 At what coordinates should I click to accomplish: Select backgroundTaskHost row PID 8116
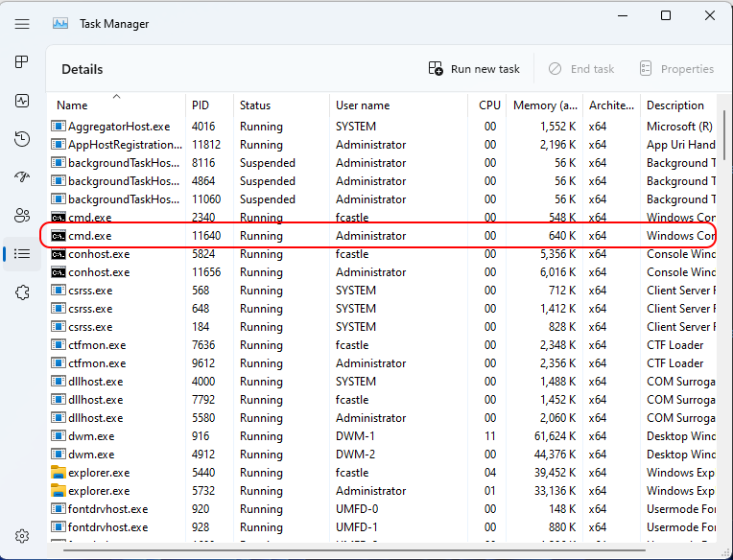point(382,163)
